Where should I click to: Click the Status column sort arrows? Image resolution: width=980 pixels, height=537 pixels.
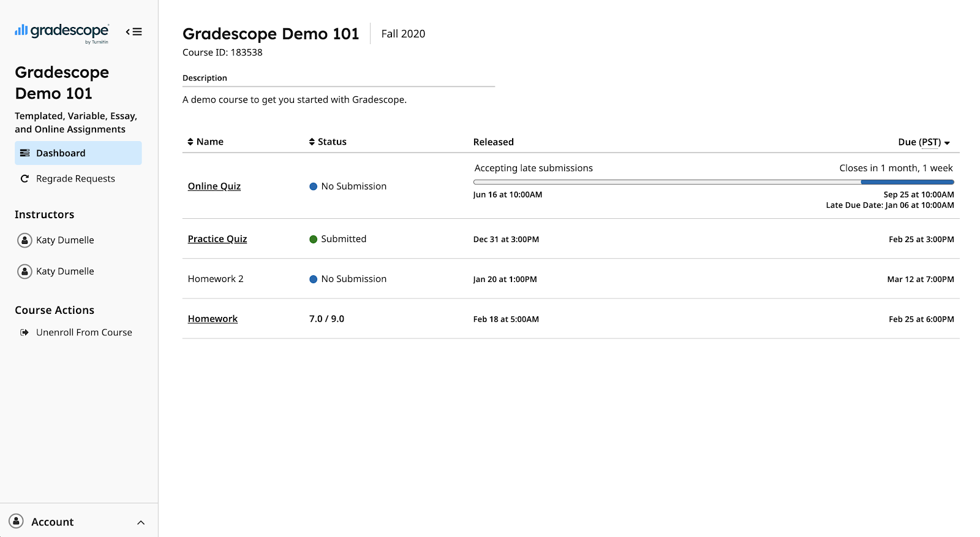(312, 142)
